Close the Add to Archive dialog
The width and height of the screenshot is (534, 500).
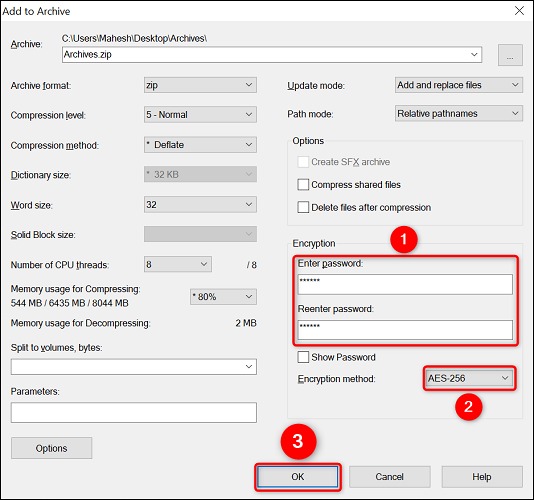point(519,11)
